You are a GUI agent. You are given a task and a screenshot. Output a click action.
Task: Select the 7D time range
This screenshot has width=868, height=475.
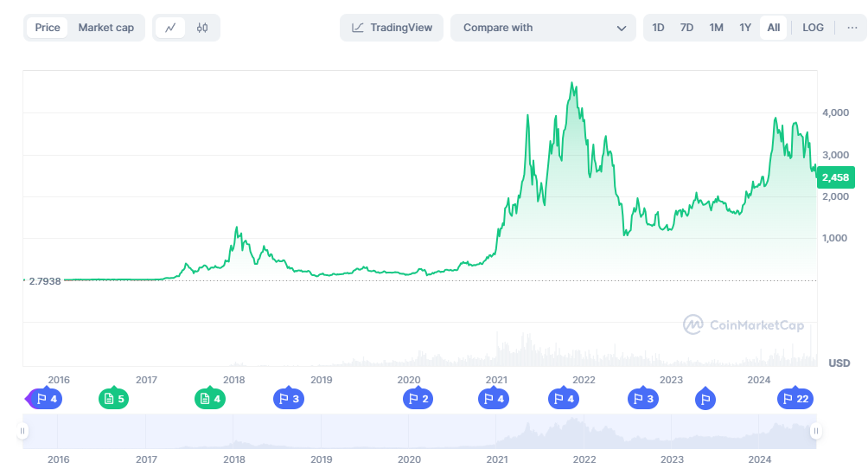pos(686,28)
